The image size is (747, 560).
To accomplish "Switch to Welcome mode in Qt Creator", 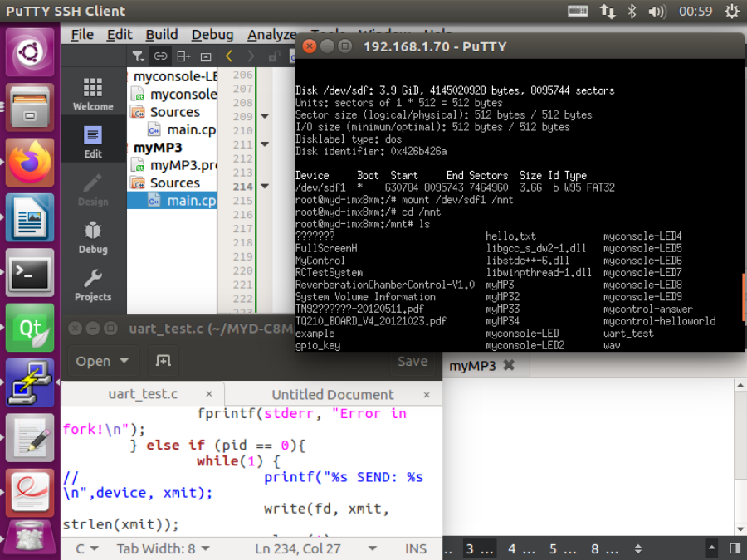I will [x=93, y=95].
